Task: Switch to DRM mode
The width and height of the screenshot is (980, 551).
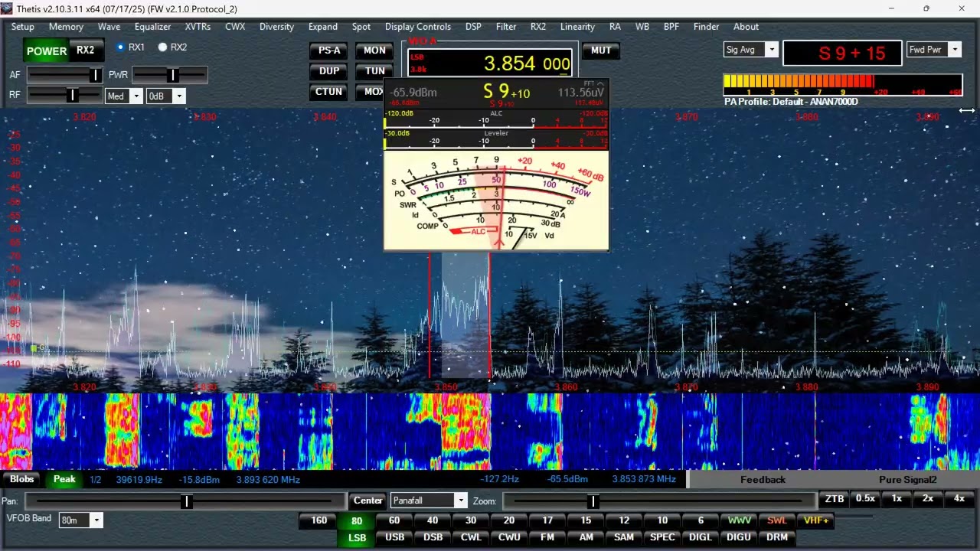Action: pyautogui.click(x=777, y=537)
